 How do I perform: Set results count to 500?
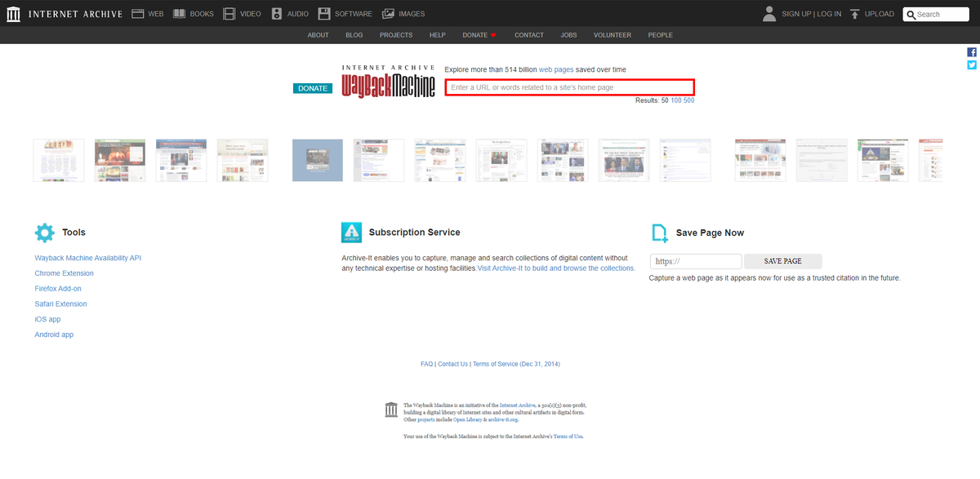click(x=689, y=100)
